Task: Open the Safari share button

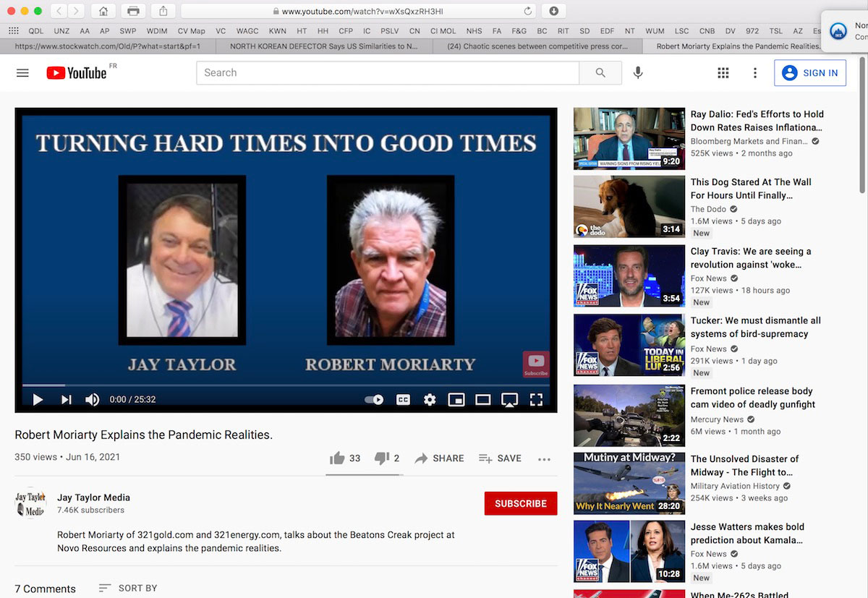Action: (x=163, y=11)
